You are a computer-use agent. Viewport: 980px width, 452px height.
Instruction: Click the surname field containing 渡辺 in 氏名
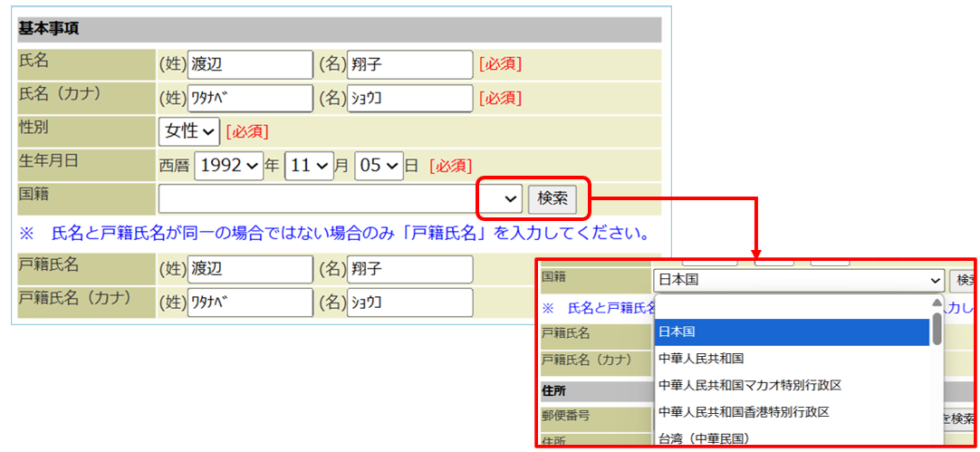point(250,64)
